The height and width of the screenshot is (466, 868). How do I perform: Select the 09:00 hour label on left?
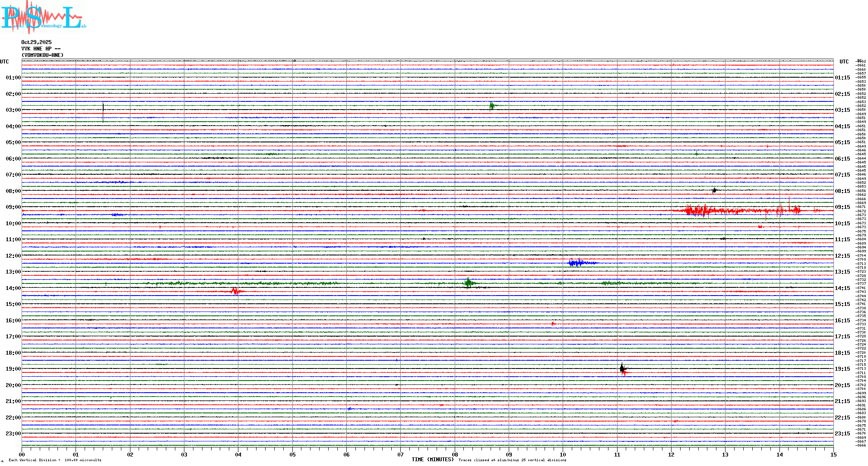(x=13, y=207)
